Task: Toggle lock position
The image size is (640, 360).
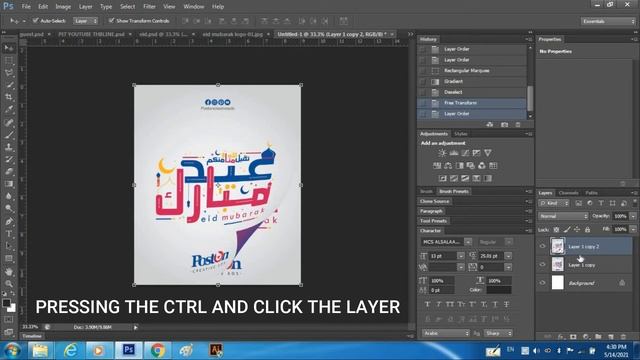Action: pos(577,230)
